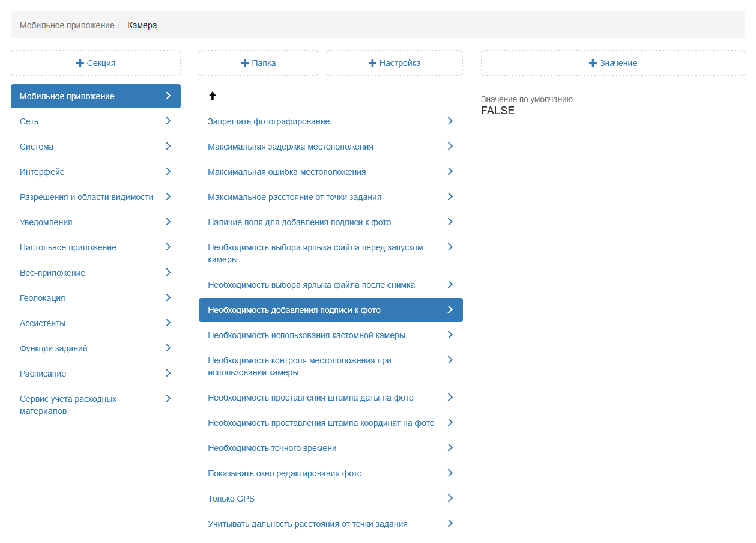
Task: Click the plus icon for Значение
Action: (593, 63)
